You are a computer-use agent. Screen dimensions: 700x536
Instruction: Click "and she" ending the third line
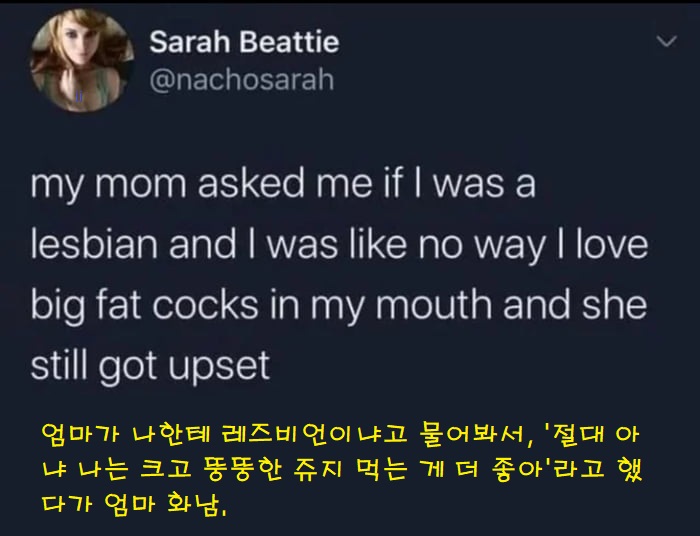click(x=590, y=305)
